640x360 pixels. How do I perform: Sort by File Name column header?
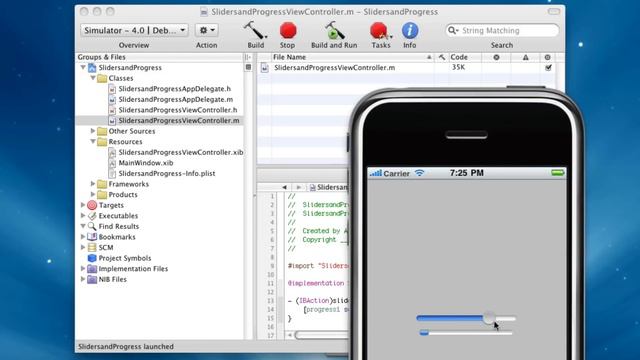click(x=352, y=57)
